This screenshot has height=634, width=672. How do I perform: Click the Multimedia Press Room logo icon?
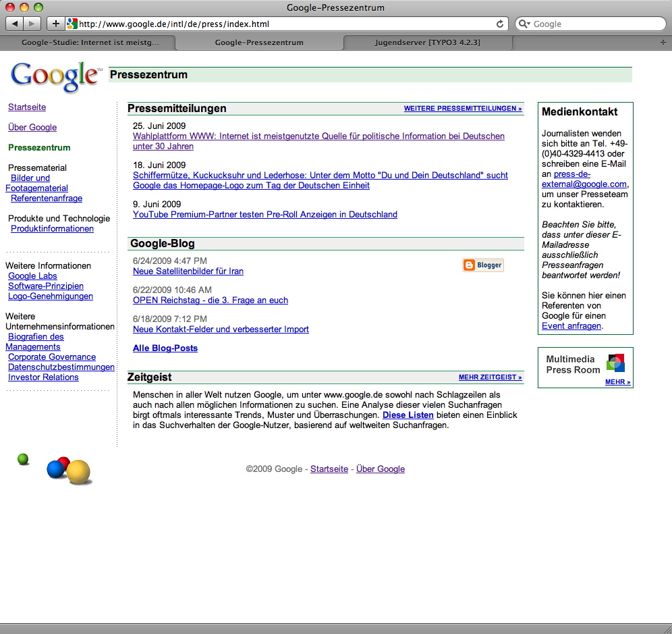tap(615, 363)
